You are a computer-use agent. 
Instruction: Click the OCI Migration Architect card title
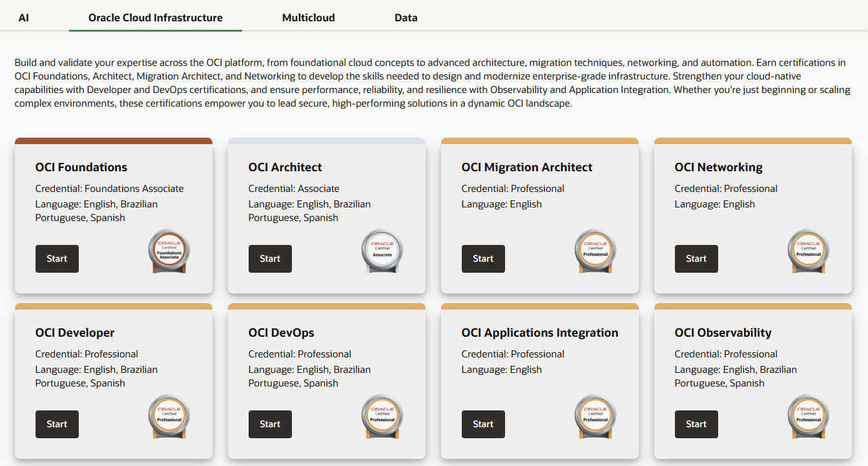(527, 167)
